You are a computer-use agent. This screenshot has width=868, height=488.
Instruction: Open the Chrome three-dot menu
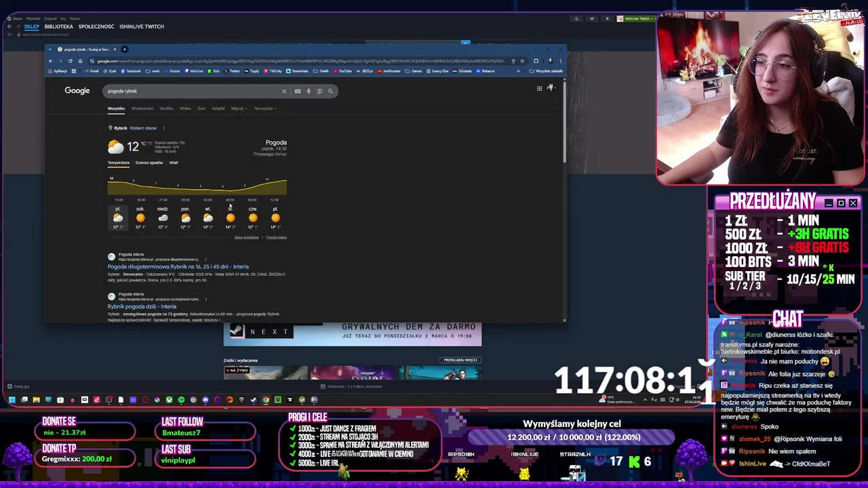560,61
